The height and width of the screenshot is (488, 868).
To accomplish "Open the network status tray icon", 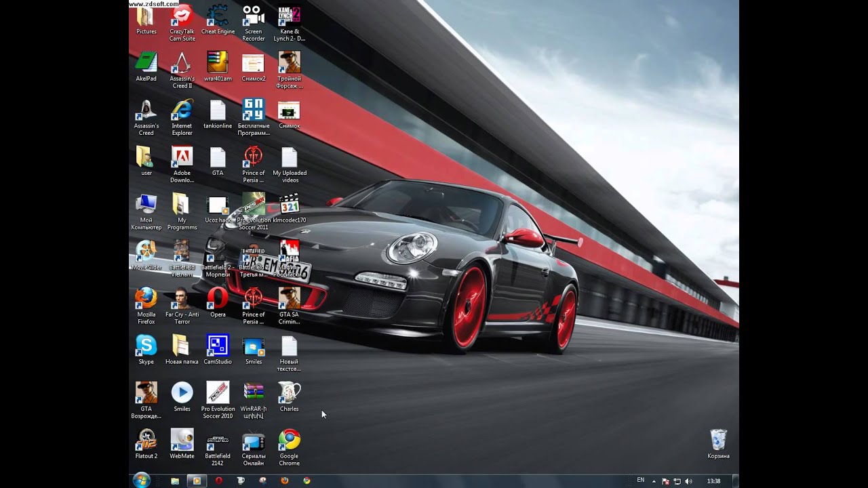I will [x=677, y=481].
